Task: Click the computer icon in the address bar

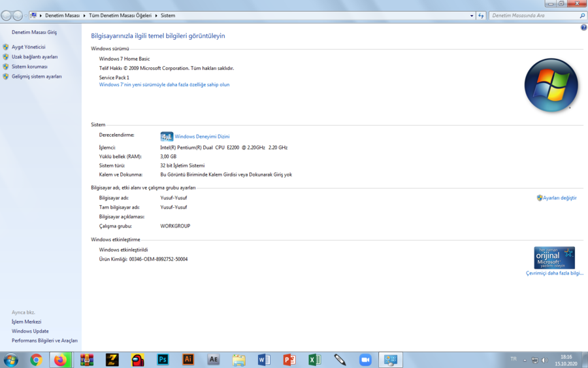Action: (x=33, y=16)
